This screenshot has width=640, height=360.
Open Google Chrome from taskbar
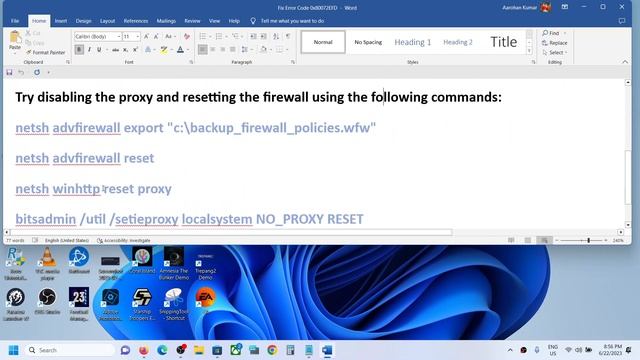click(272, 350)
